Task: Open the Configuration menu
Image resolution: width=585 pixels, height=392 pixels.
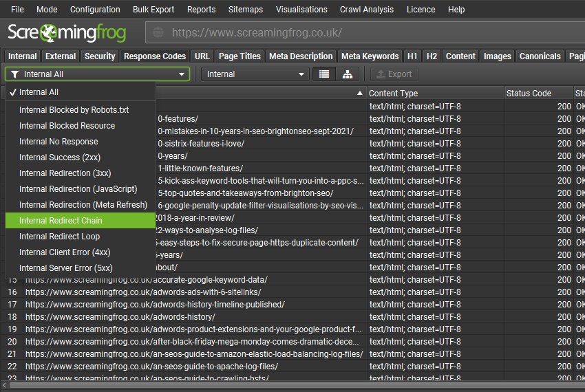Action: point(95,10)
